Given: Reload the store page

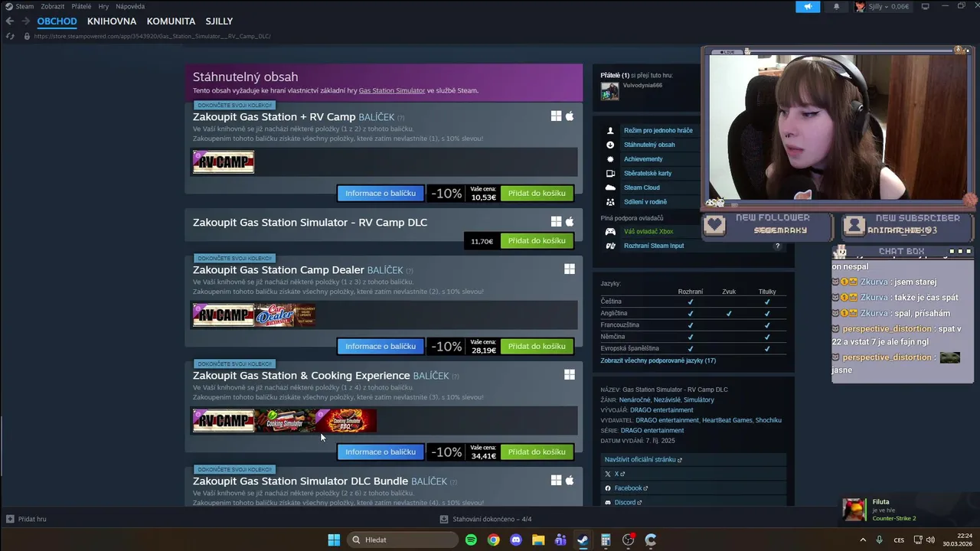Looking at the screenshot, I should tap(10, 36).
